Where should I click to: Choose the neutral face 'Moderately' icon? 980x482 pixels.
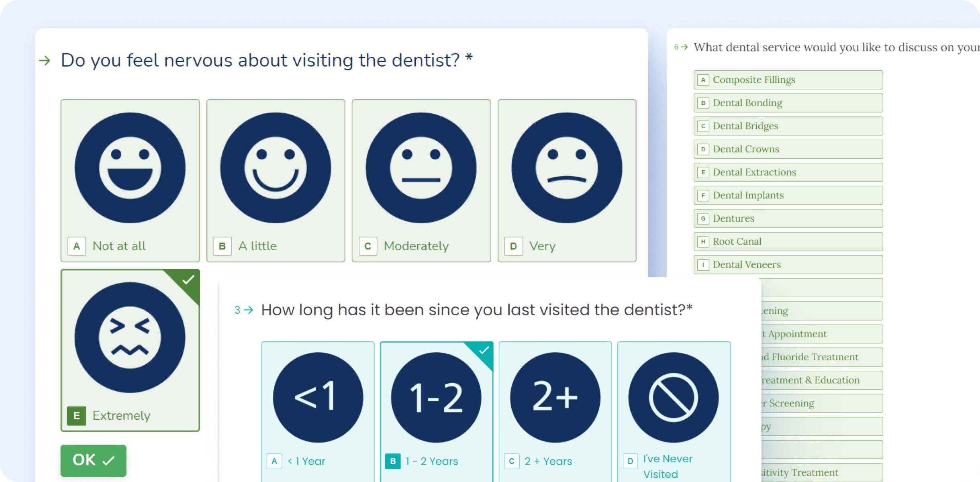[x=421, y=168]
